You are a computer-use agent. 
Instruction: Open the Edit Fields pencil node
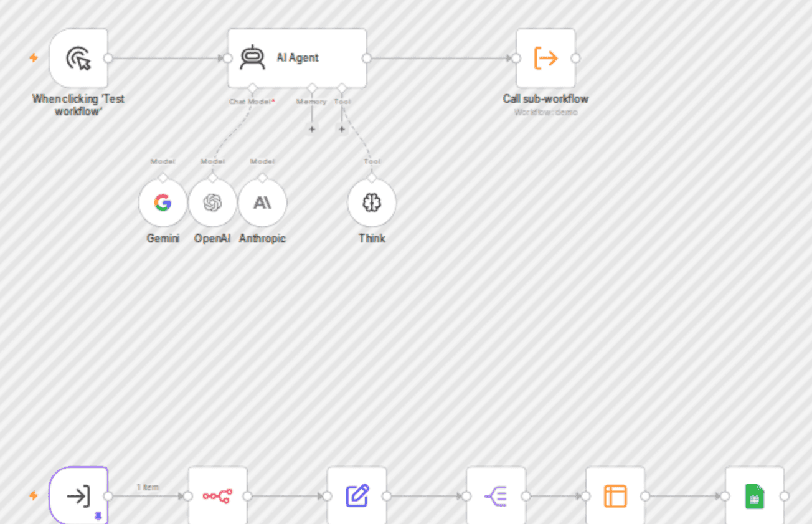coord(357,496)
